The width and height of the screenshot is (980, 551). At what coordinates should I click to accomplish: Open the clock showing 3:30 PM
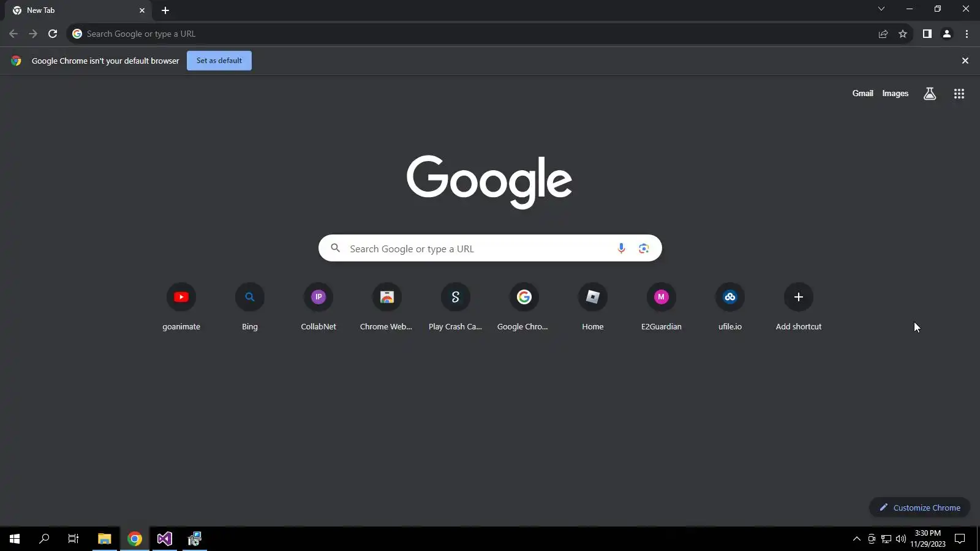(927, 539)
